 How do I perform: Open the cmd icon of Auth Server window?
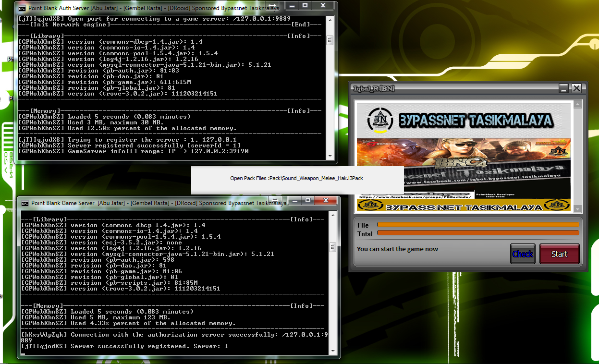click(22, 8)
